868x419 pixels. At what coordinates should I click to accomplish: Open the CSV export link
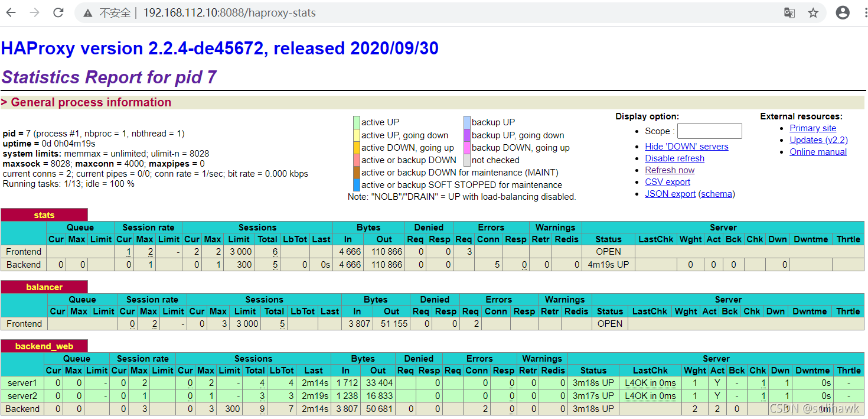coord(667,182)
